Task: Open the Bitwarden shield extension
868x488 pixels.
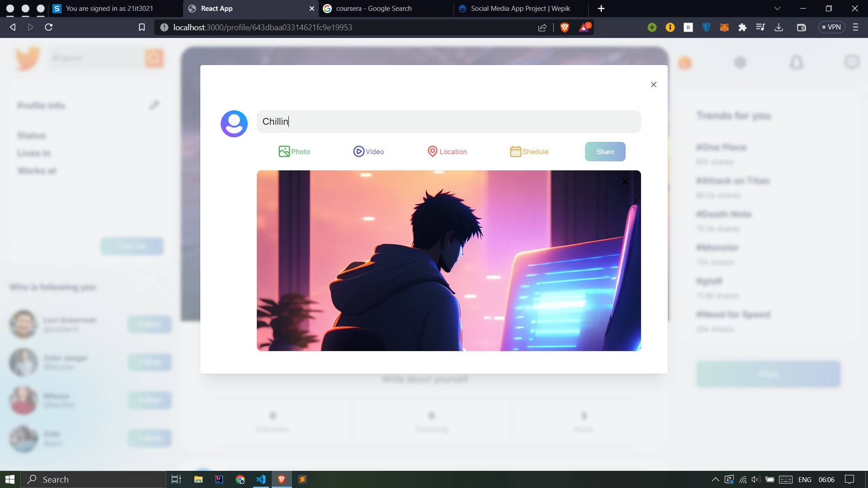Action: pos(706,27)
